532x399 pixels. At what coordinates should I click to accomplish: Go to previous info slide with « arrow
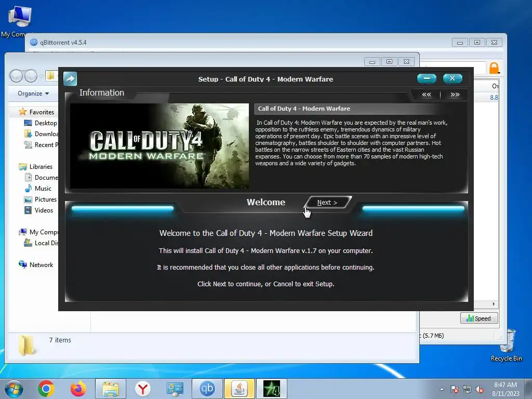[x=427, y=95]
